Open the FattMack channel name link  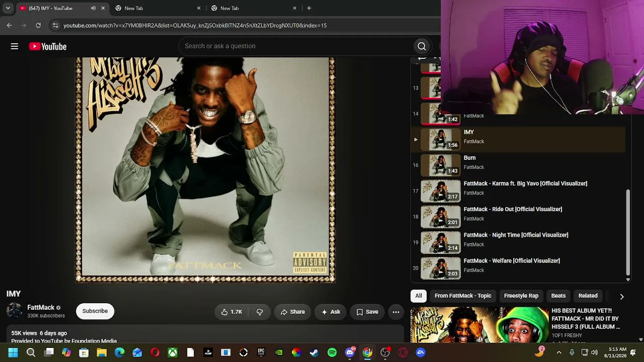pos(41,307)
